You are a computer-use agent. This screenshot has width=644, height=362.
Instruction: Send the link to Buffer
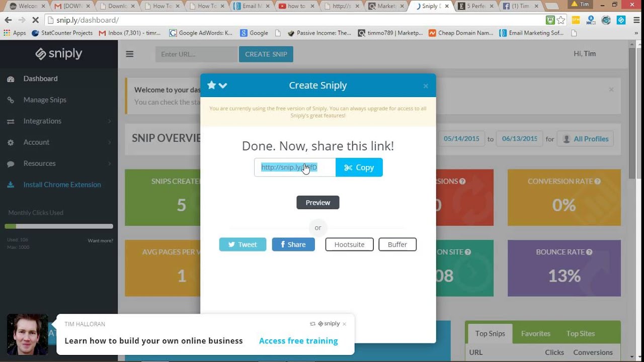(397, 244)
